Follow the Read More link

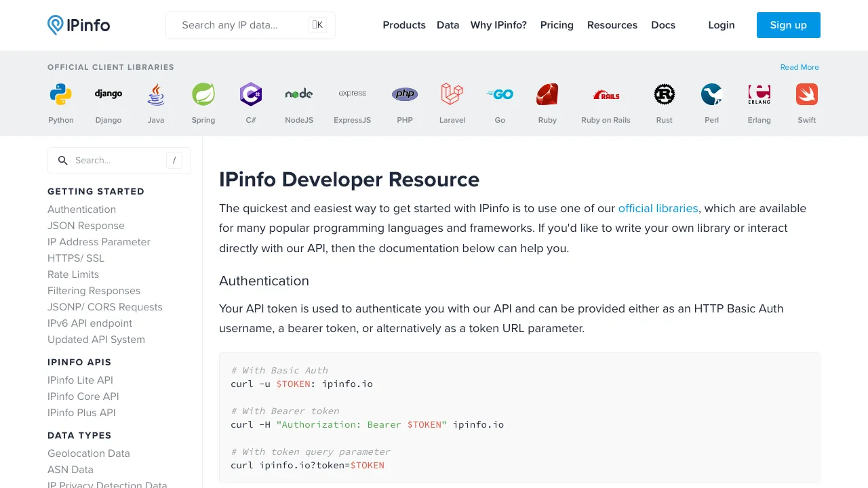click(800, 67)
